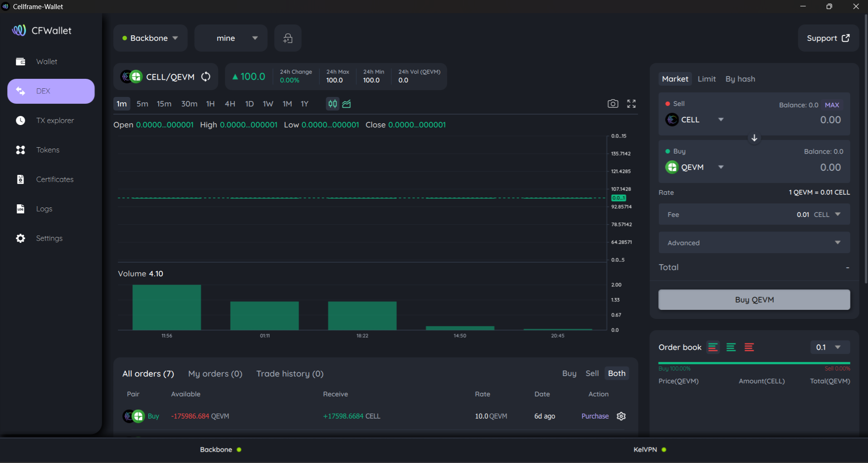Open the mine wallet dropdown

tap(231, 38)
